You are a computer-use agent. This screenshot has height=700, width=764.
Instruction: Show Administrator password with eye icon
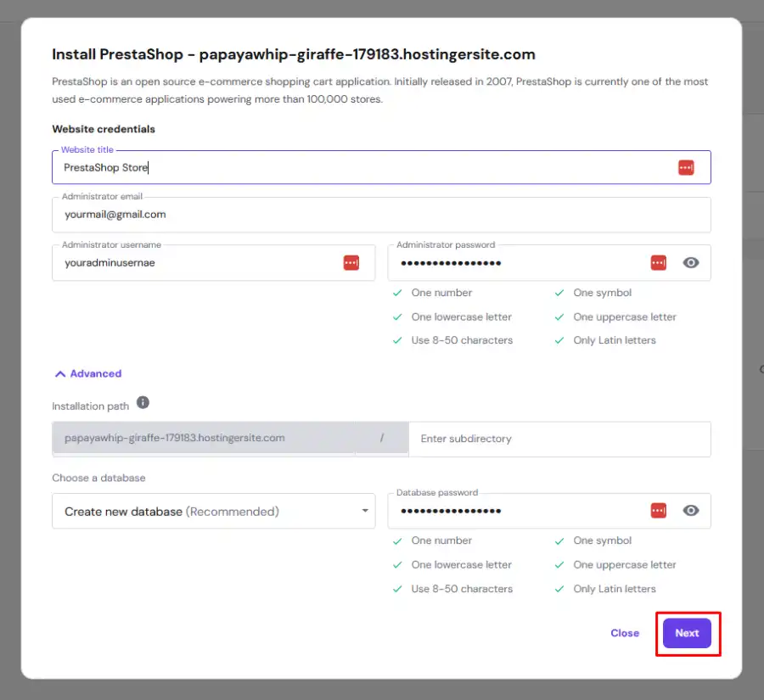click(690, 262)
